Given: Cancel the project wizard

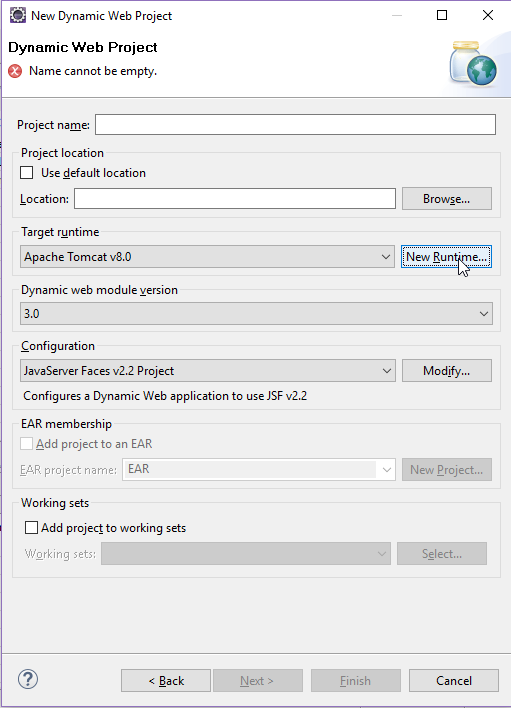Looking at the screenshot, I should point(454,680).
